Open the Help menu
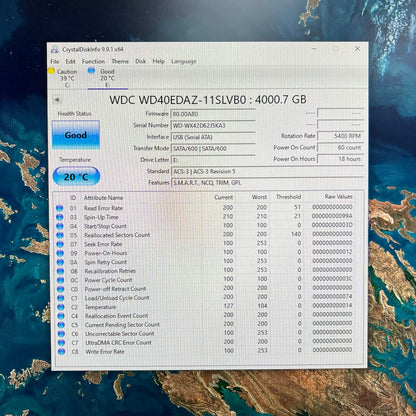The height and width of the screenshot is (416, 416). (x=159, y=61)
